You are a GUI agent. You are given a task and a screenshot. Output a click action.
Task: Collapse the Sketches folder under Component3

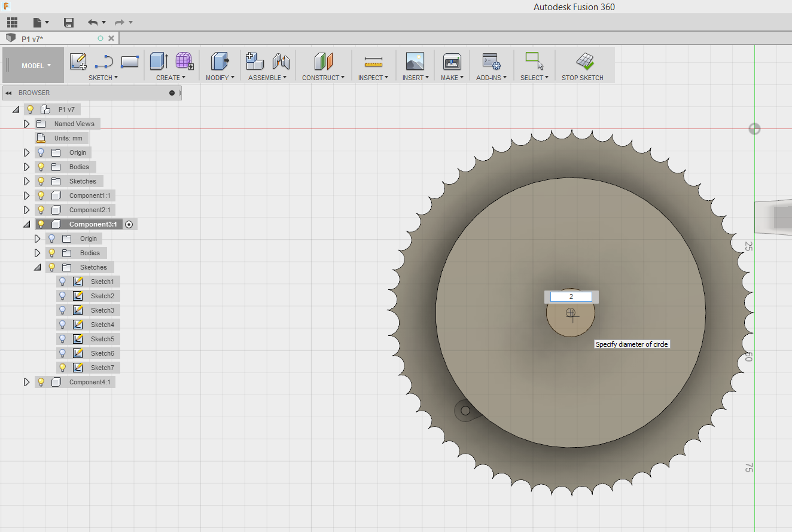(37, 267)
